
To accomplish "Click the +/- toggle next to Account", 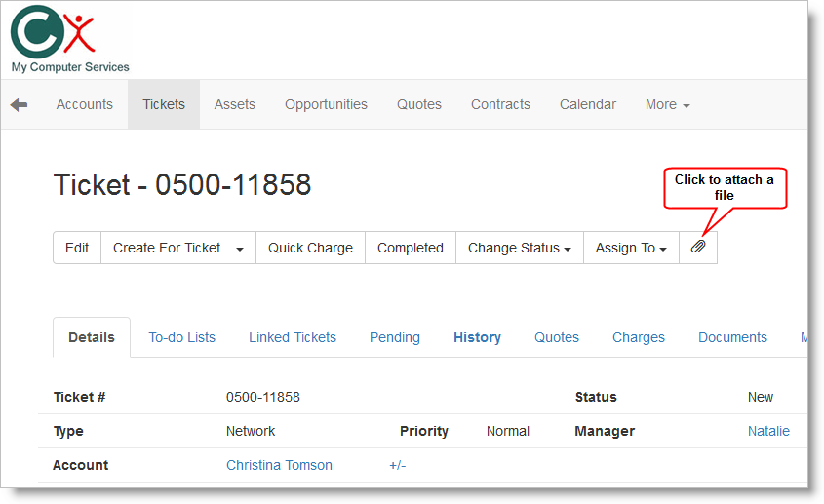I will 397,465.
